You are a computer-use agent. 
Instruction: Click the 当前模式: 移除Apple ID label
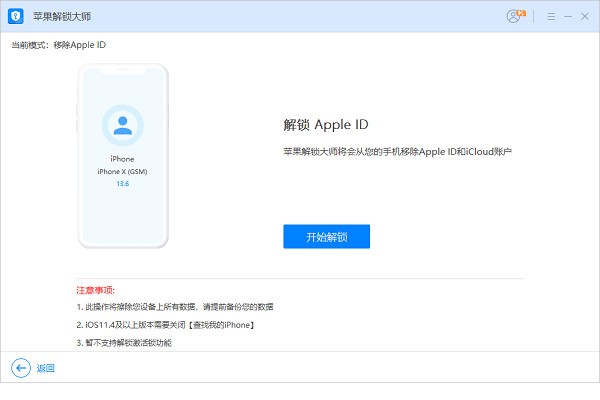(59, 45)
